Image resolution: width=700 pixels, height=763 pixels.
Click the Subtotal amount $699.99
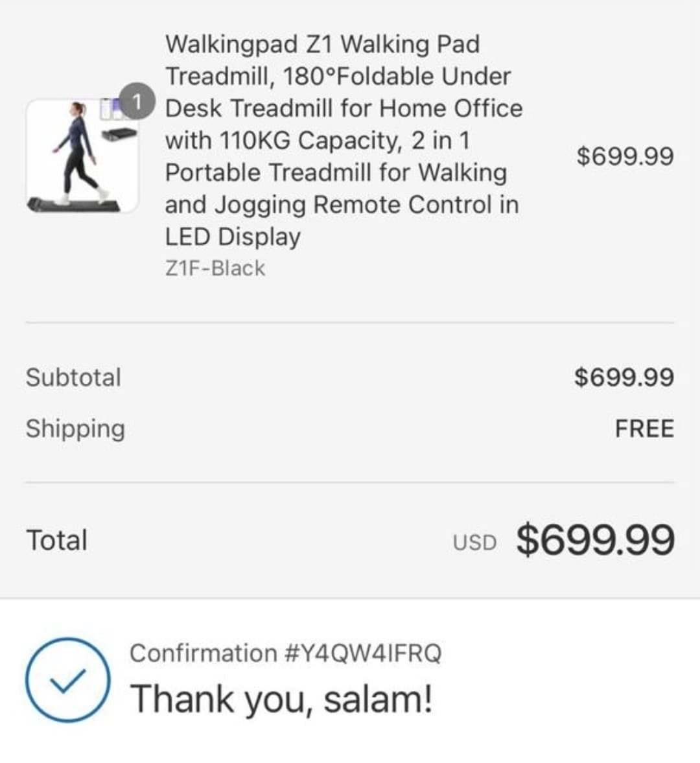[624, 377]
